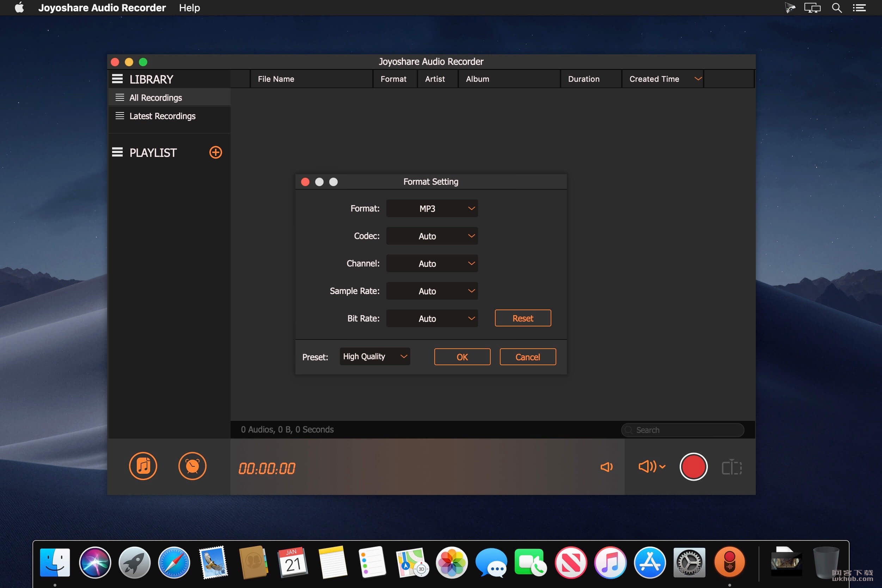Open Messages from the Dock
The height and width of the screenshot is (588, 882).
click(491, 562)
